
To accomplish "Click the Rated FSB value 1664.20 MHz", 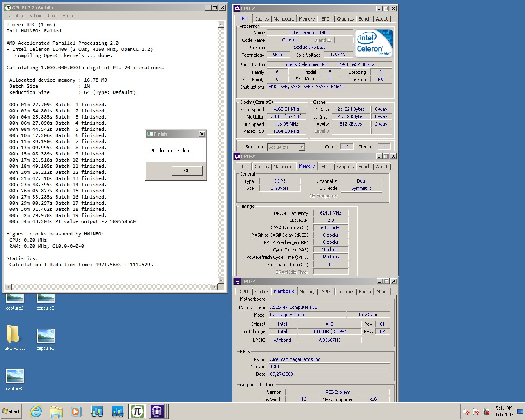I will (286, 131).
